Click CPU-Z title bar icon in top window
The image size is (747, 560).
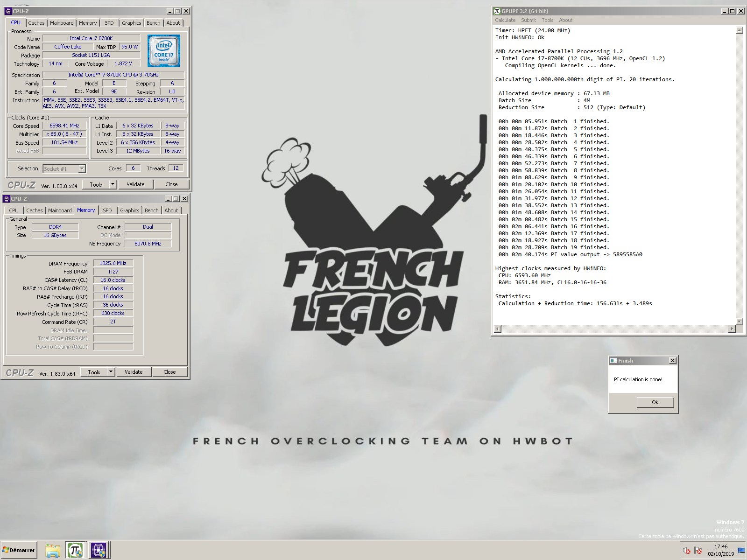click(x=8, y=11)
